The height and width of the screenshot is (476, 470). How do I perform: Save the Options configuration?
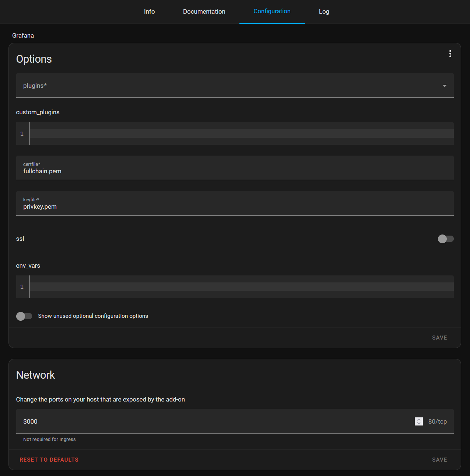tap(439, 337)
